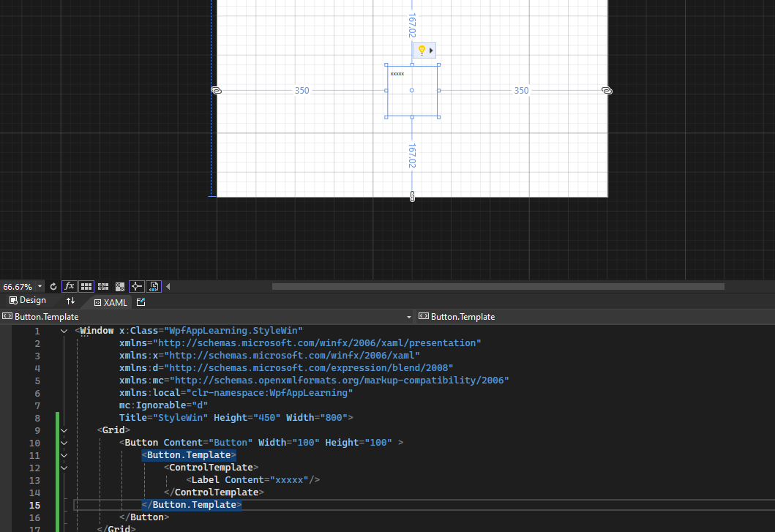Collapse the ControlTemplate element at line 12
The image size is (775, 532).
[64, 468]
